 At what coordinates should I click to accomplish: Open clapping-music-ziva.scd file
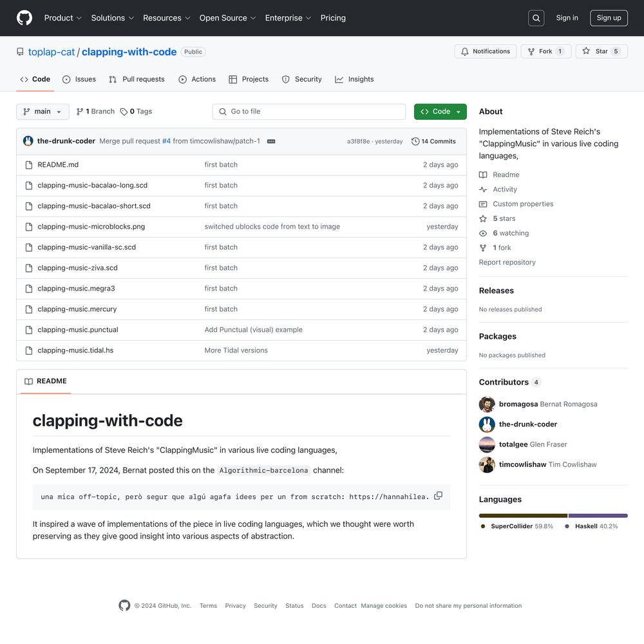pyautogui.click(x=78, y=268)
